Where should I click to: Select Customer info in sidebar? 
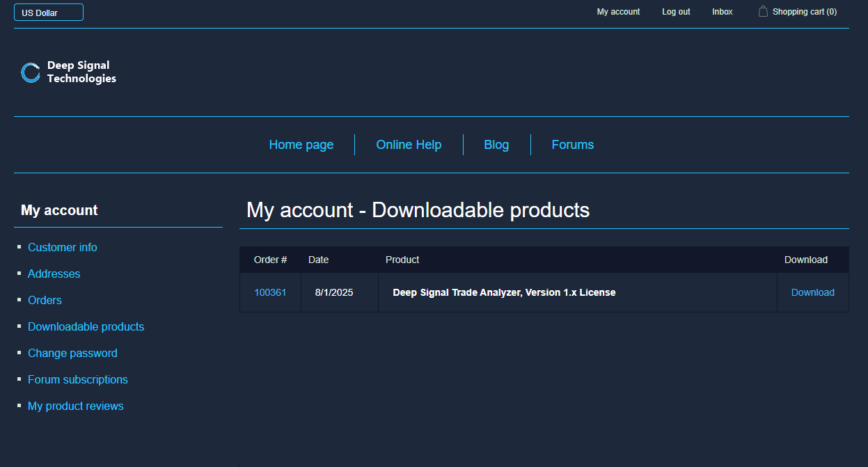[x=63, y=248]
